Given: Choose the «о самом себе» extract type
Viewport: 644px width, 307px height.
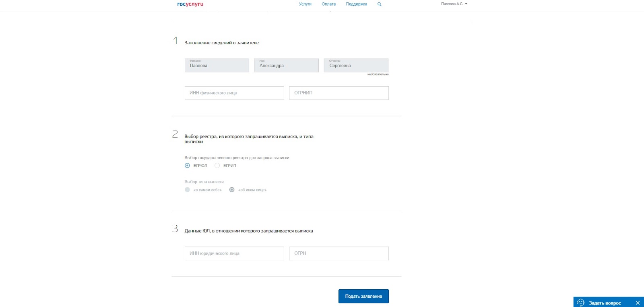Looking at the screenshot, I should click(x=187, y=190).
